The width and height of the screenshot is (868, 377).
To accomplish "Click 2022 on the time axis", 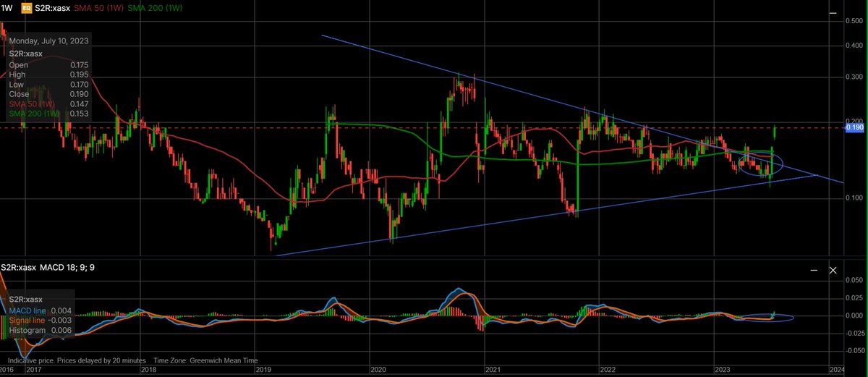I will pyautogui.click(x=607, y=370).
